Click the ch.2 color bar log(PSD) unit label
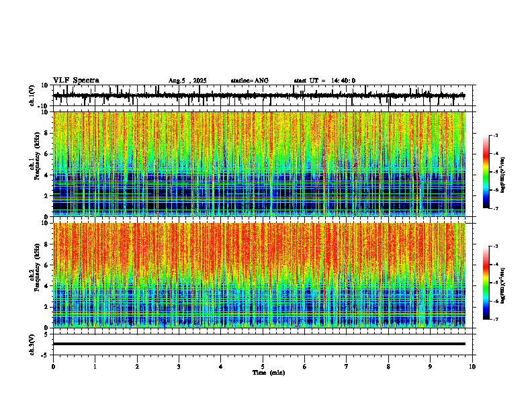This screenshot has width=532, height=411. (x=503, y=285)
